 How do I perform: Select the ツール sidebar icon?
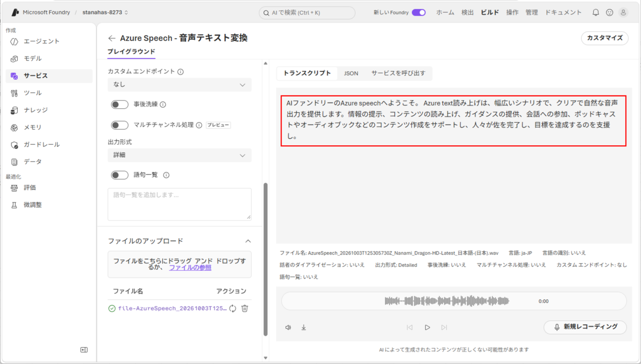click(x=14, y=93)
